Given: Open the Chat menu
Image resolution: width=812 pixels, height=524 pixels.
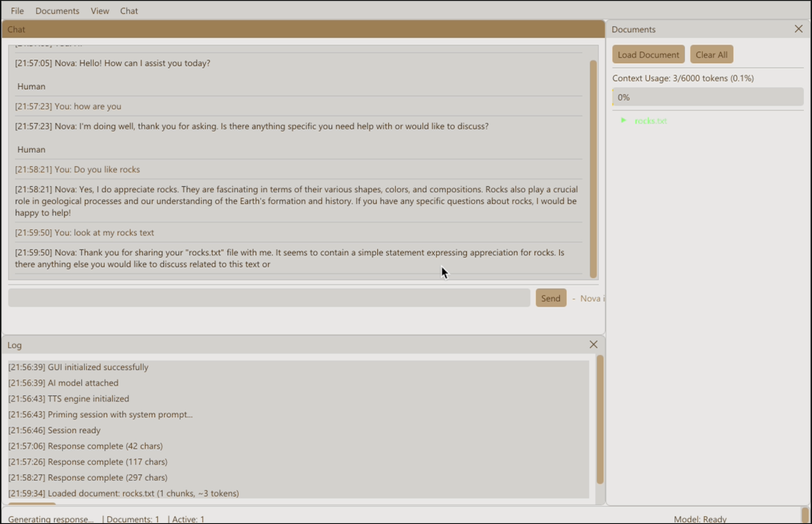Looking at the screenshot, I should [129, 11].
